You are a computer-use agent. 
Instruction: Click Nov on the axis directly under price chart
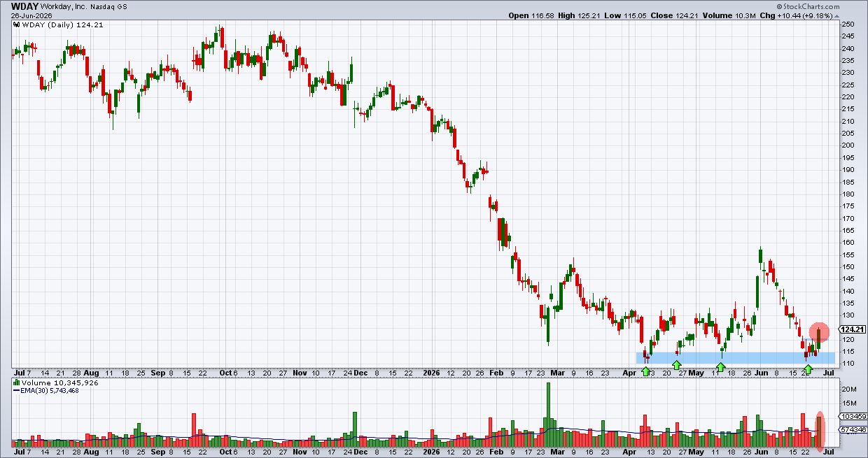tap(300, 373)
